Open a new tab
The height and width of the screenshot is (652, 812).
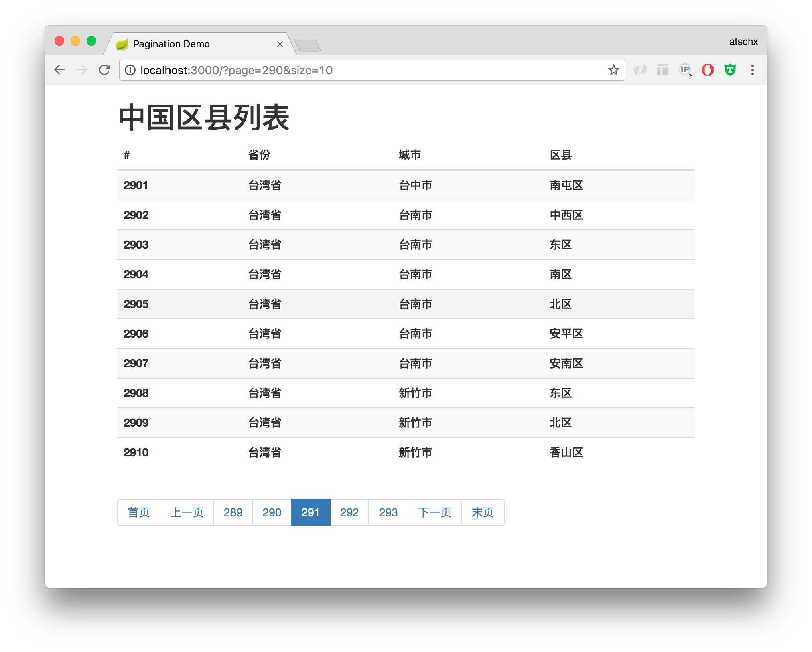pyautogui.click(x=307, y=45)
